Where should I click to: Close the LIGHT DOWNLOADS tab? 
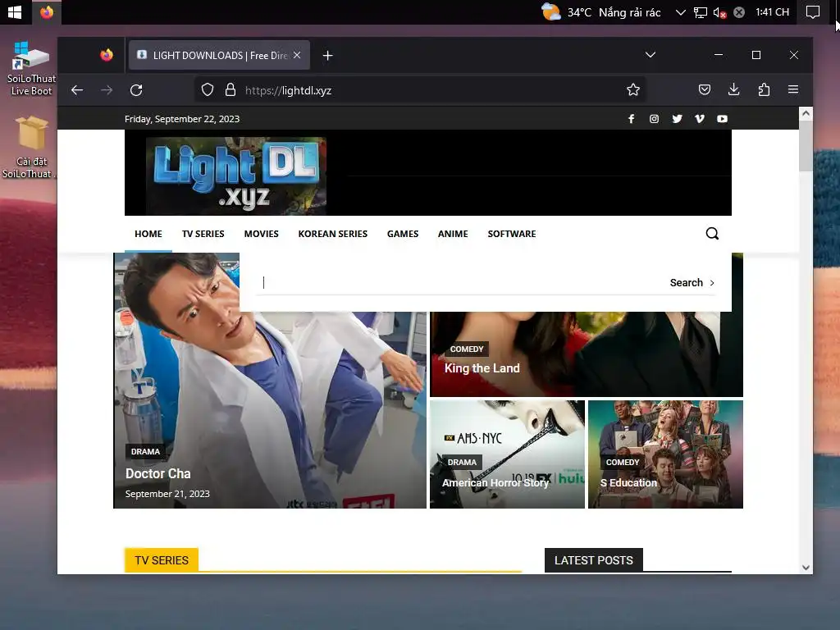297,55
